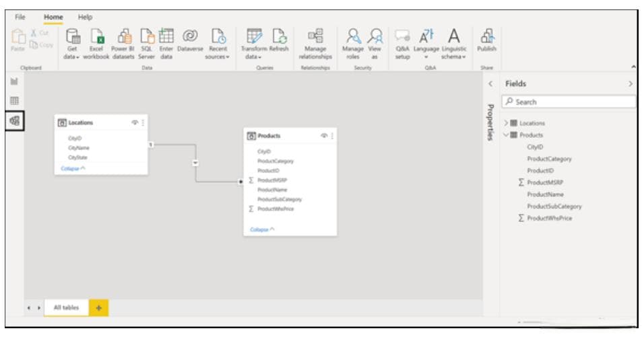This screenshot has width=644, height=337.
Task: Select ProductWhsPrice in Products card
Action: 276,209
